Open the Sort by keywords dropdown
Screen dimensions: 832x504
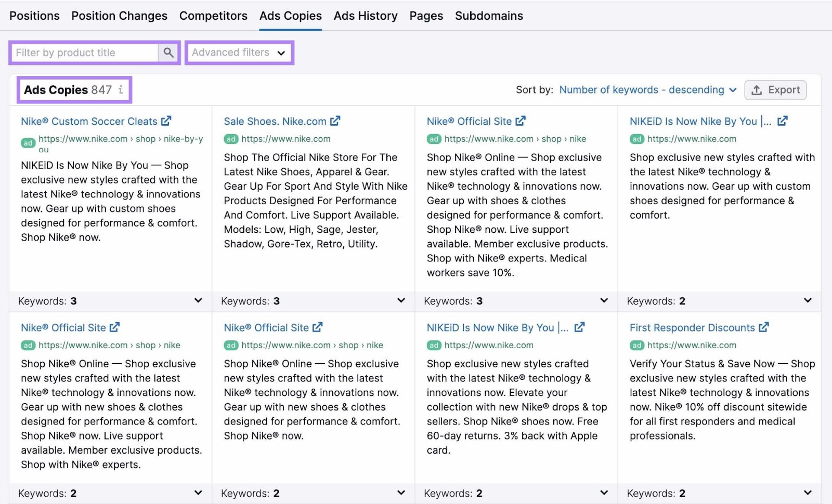[646, 89]
